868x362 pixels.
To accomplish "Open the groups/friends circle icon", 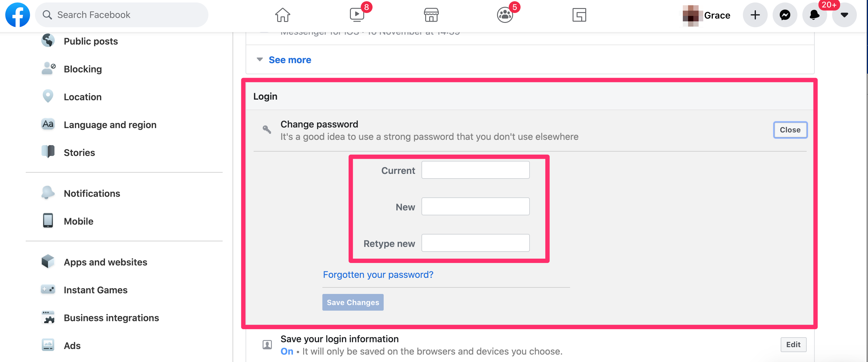I will (505, 15).
